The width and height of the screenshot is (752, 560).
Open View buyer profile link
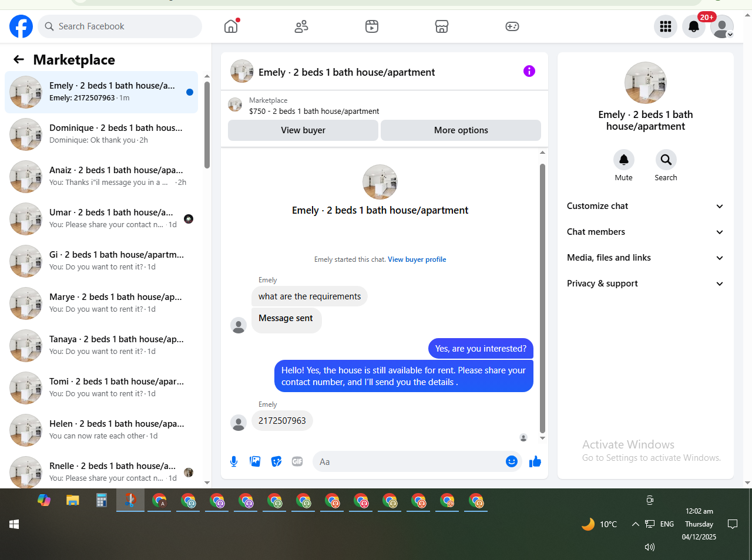click(x=417, y=259)
